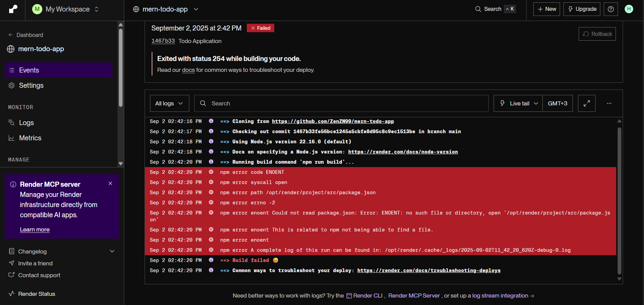Click the Settings gear icon
644x305 pixels.
coord(12,85)
